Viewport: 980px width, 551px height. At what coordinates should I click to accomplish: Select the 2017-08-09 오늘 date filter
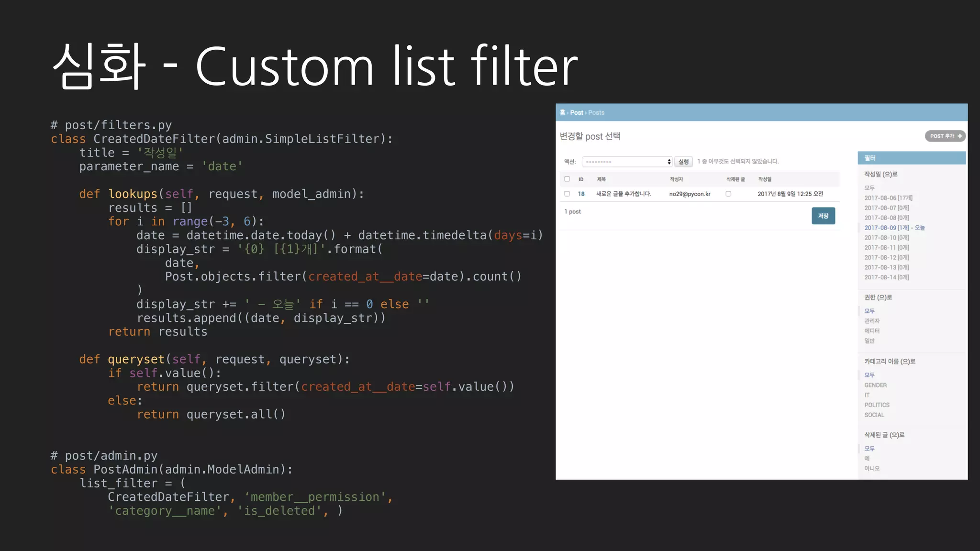[x=894, y=228]
